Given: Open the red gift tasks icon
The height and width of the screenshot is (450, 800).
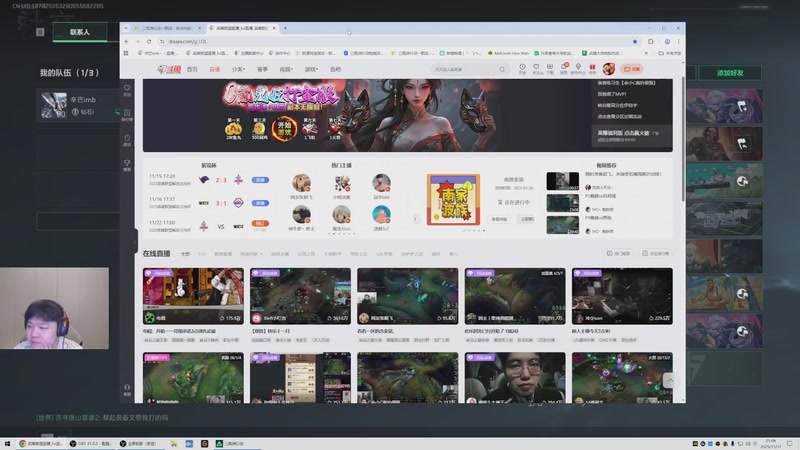Looking at the screenshot, I should [x=592, y=69].
